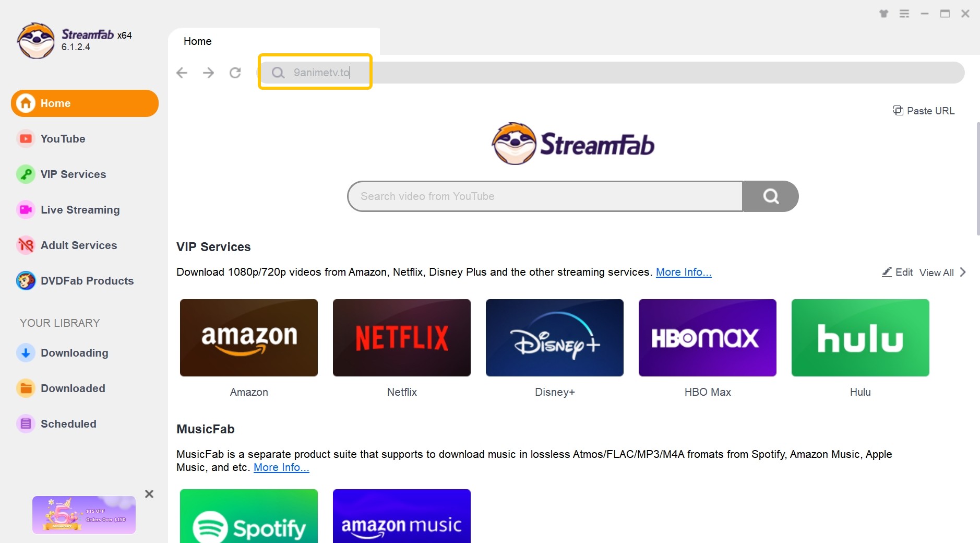Viewport: 980px width, 543px height.
Task: Click the Hulu label under the tile
Action: coord(861,392)
